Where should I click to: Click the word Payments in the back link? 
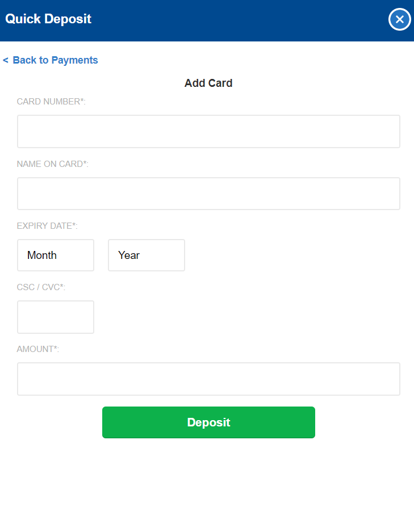tap(74, 60)
